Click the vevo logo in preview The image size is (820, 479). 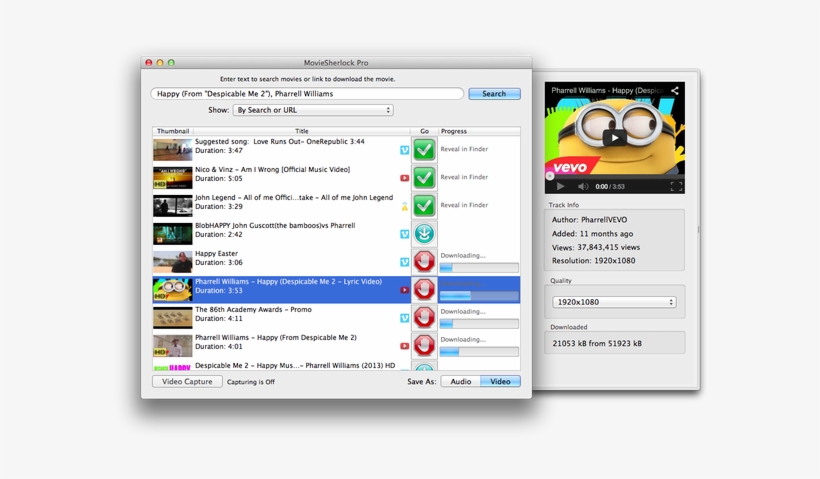pos(569,167)
